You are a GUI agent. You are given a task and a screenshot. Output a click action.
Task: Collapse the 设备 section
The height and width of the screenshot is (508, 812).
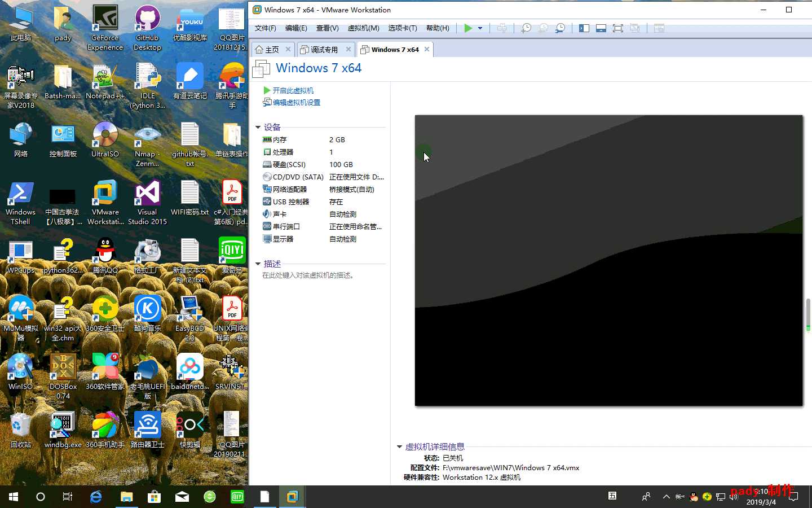258,128
